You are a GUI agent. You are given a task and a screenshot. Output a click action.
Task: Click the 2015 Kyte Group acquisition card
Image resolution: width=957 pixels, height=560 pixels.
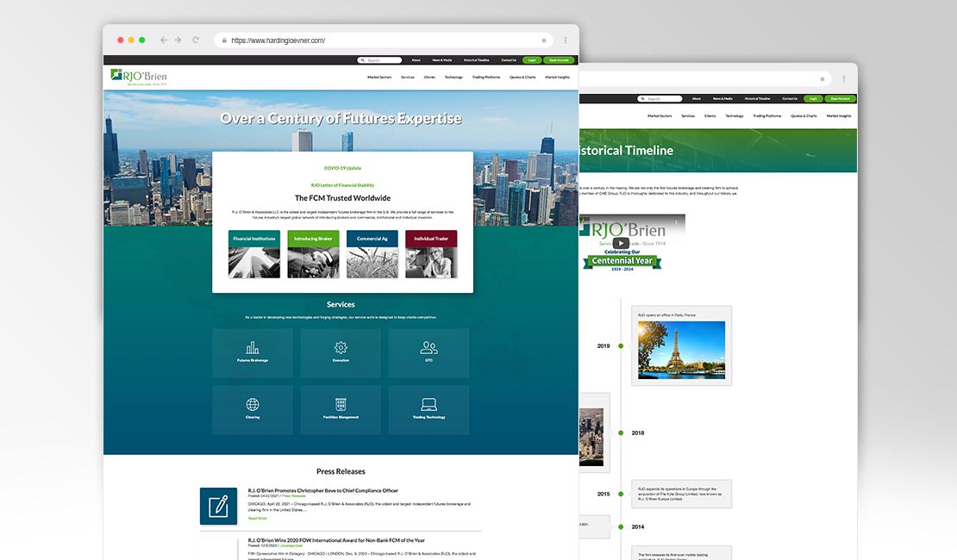681,495
